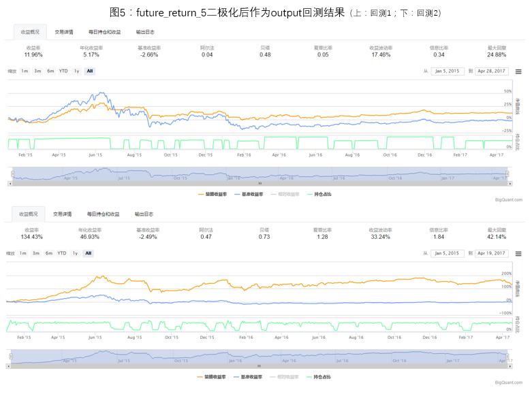Click backtest 2 navigator scrollbar thumb

pyautogui.click(x=260, y=366)
